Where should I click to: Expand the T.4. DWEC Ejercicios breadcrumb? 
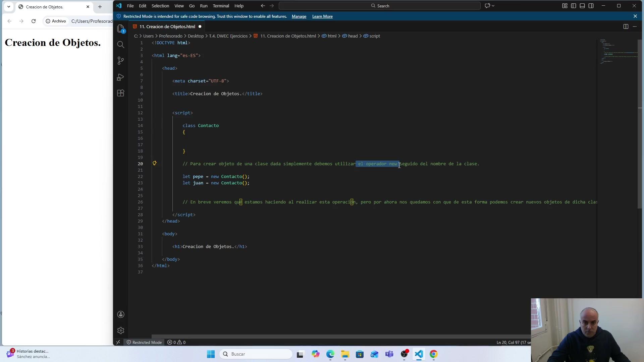[228, 36]
